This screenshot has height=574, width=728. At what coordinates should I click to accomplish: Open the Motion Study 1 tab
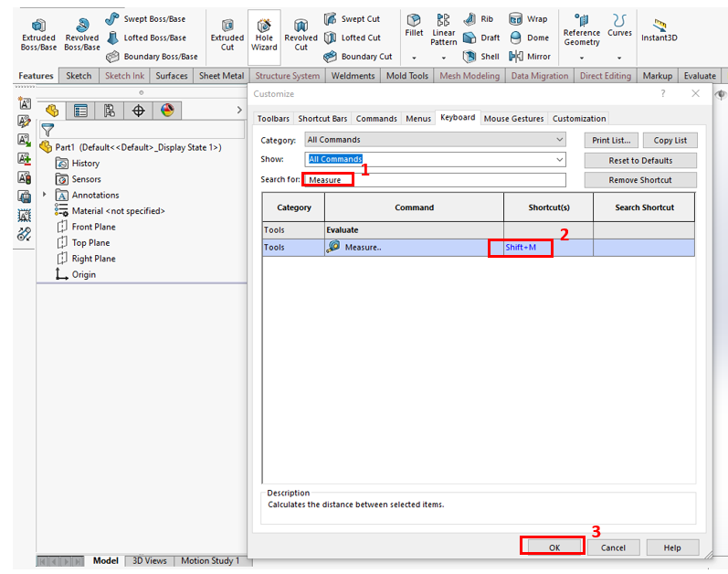[210, 560]
